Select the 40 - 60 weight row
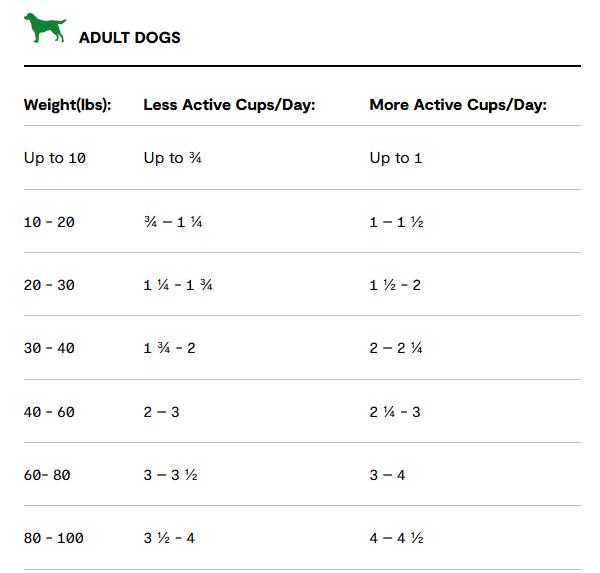Viewport: 600px width, 573px height. [x=302, y=411]
